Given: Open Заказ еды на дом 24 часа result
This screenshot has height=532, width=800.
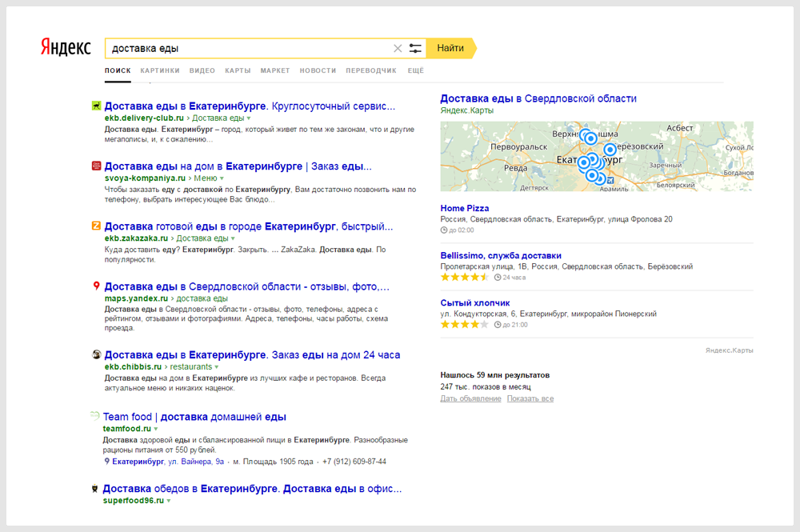Looking at the screenshot, I should click(x=252, y=355).
